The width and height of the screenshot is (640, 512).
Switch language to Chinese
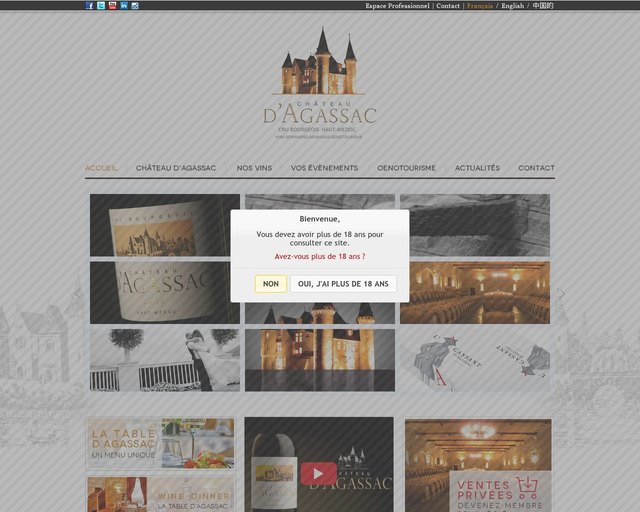tap(543, 6)
